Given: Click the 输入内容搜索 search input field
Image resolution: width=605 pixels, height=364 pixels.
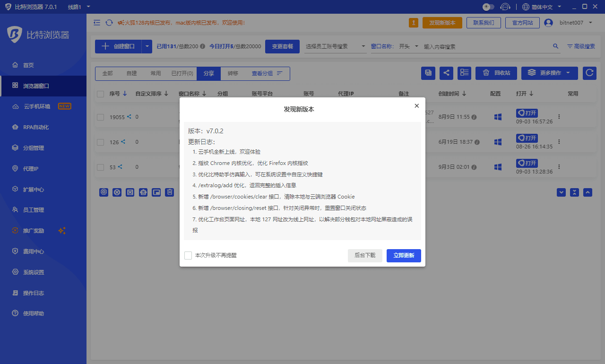Looking at the screenshot, I should (473, 46).
